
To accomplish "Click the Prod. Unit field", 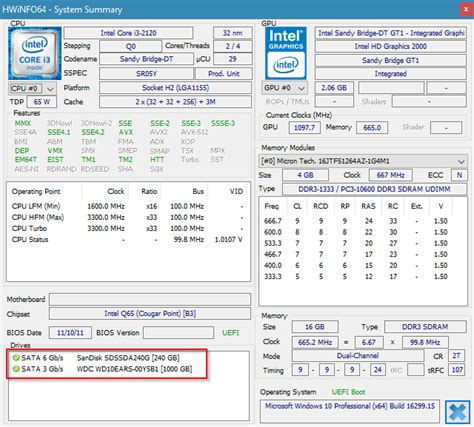I will [x=224, y=74].
